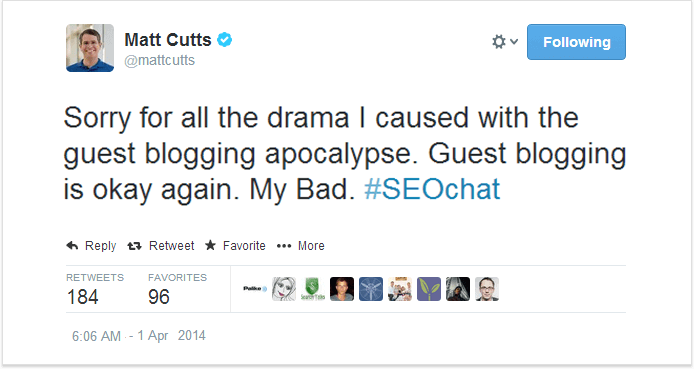Toggle the Following button
Image resolution: width=694 pixels, height=369 pixels.
pyautogui.click(x=576, y=42)
